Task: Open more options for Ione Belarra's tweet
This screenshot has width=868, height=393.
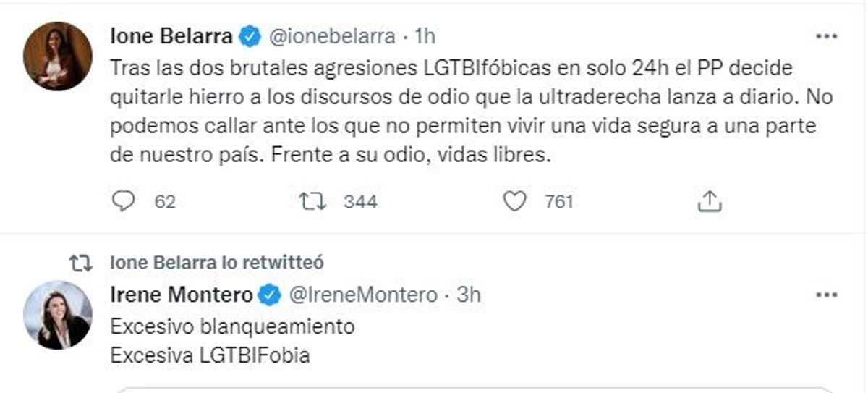Action: coord(826,36)
